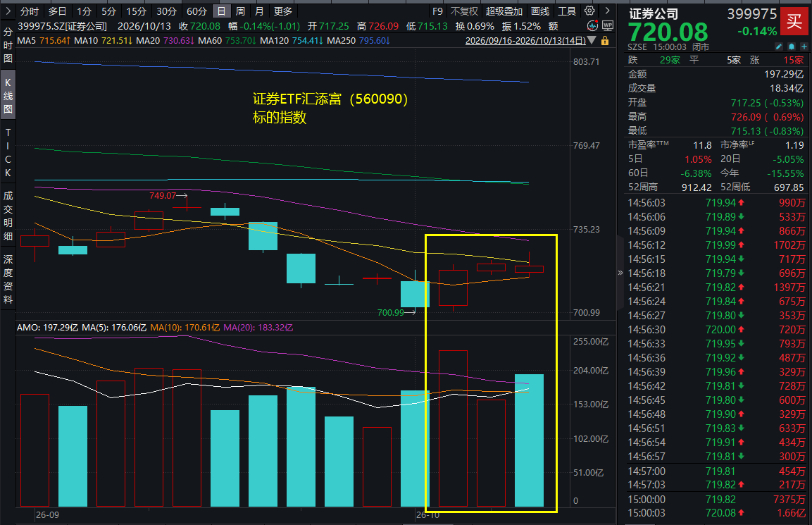
Task: Open the date range dropdown triangle
Action: [592, 40]
